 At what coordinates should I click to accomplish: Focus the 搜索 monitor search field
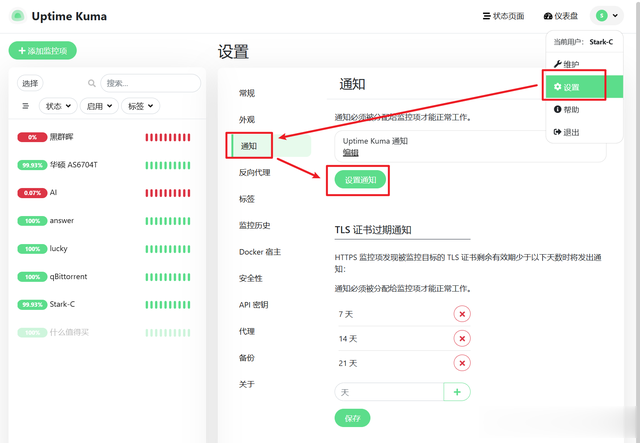[x=151, y=83]
